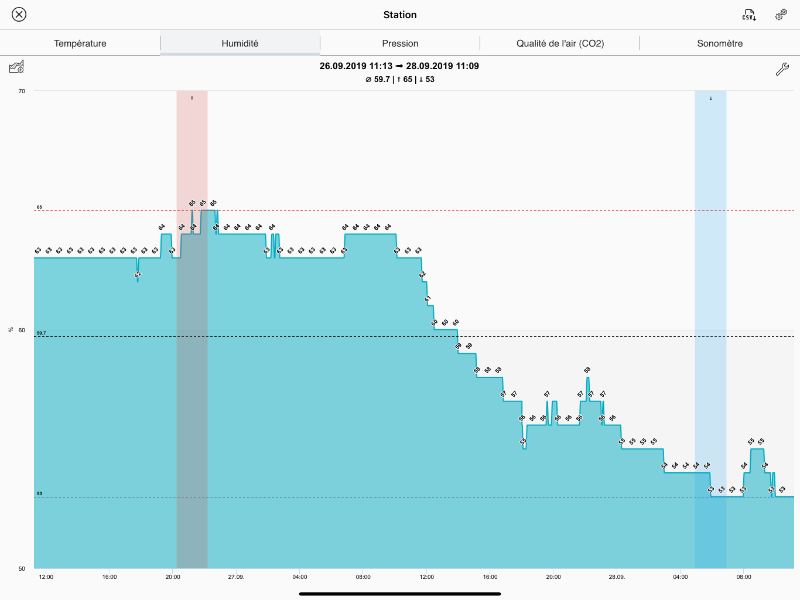The image size is (800, 600).
Task: Tap the 28.09. date on time axis
Action: [x=618, y=577]
